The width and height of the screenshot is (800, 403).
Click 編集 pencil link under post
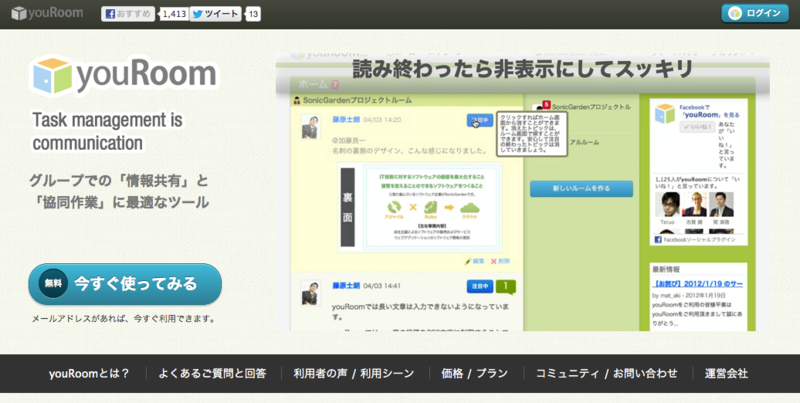(474, 261)
